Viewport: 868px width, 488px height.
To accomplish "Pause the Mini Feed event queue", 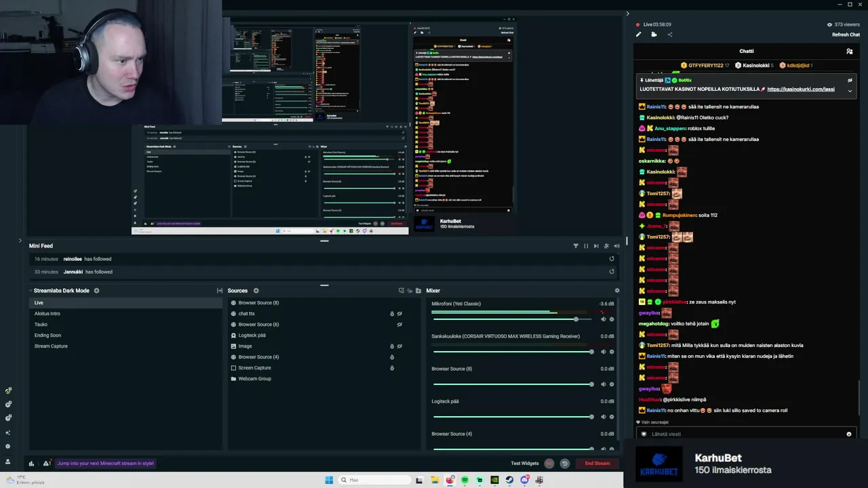I will [586, 246].
